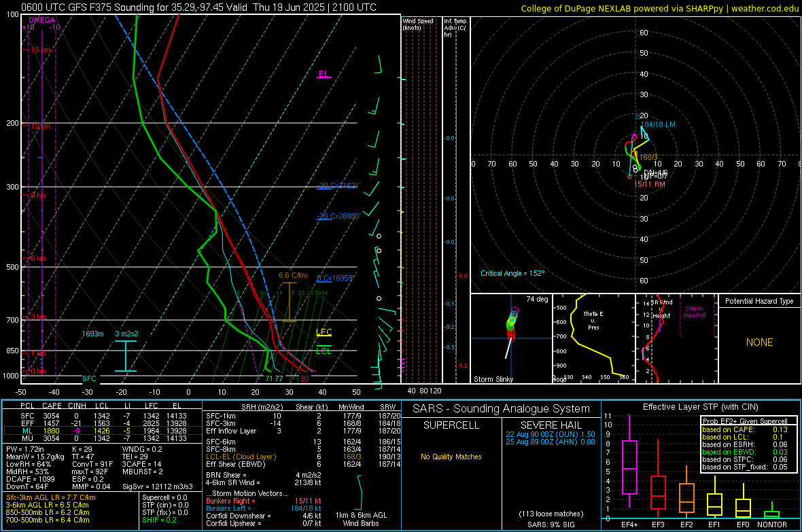Click the DCAPE = 1099 value
Viewport: 802px width, 532px height.
pyautogui.click(x=31, y=479)
